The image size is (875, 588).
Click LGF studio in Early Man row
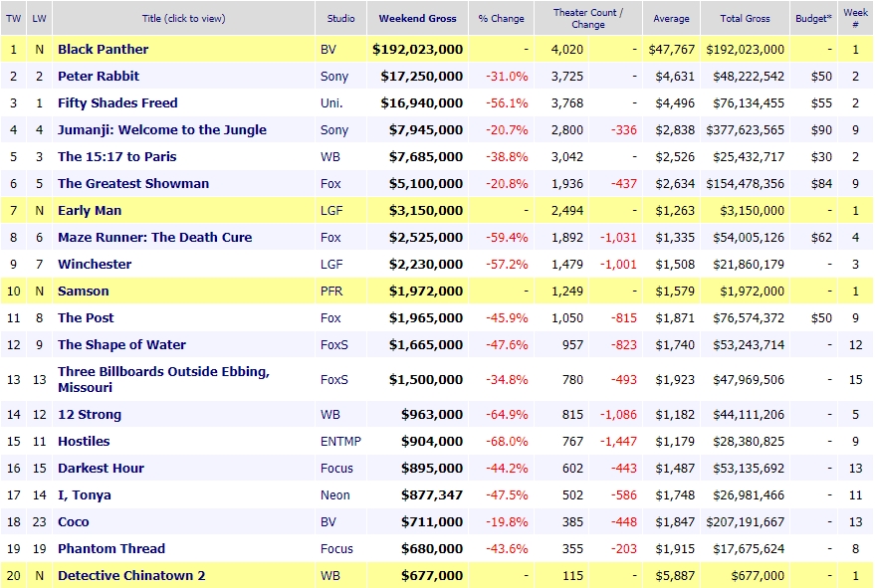point(332,210)
